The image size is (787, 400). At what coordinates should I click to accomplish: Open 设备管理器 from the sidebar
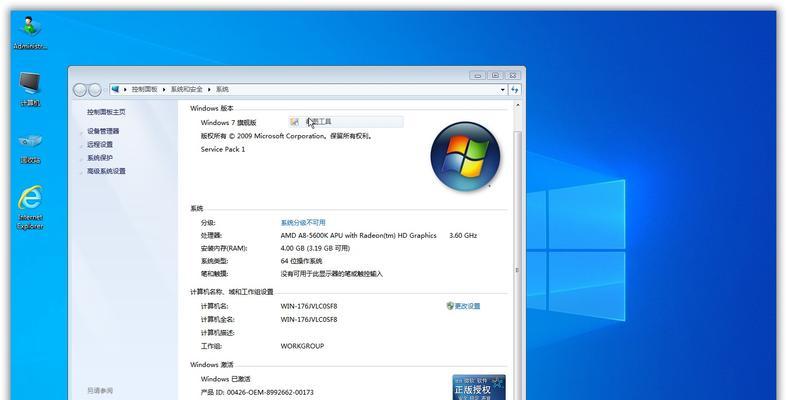pos(103,131)
